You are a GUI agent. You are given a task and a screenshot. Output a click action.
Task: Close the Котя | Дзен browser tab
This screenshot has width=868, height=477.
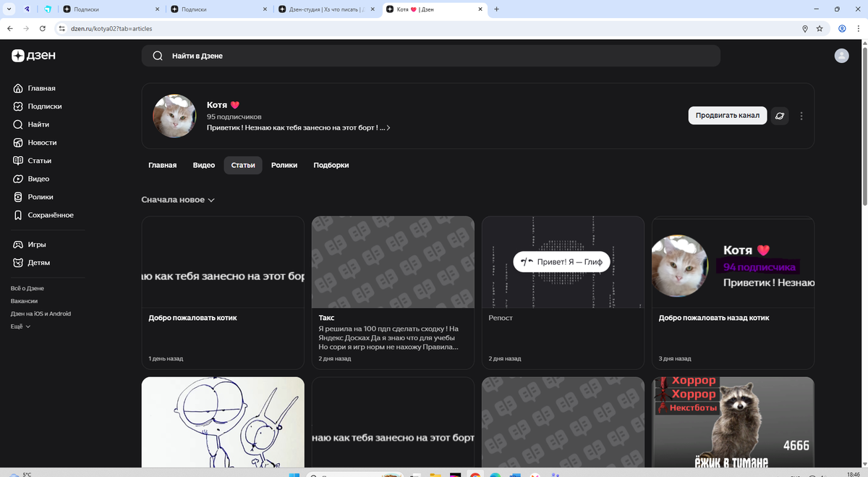click(x=480, y=9)
